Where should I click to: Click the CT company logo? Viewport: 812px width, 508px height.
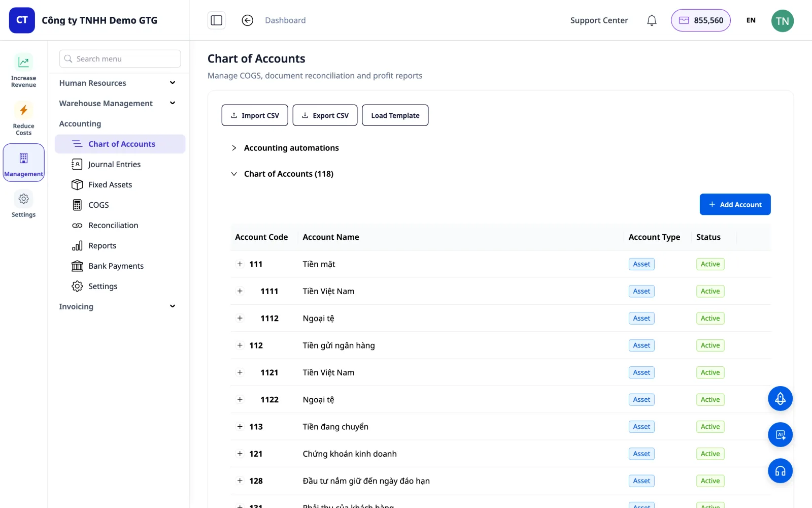22,20
